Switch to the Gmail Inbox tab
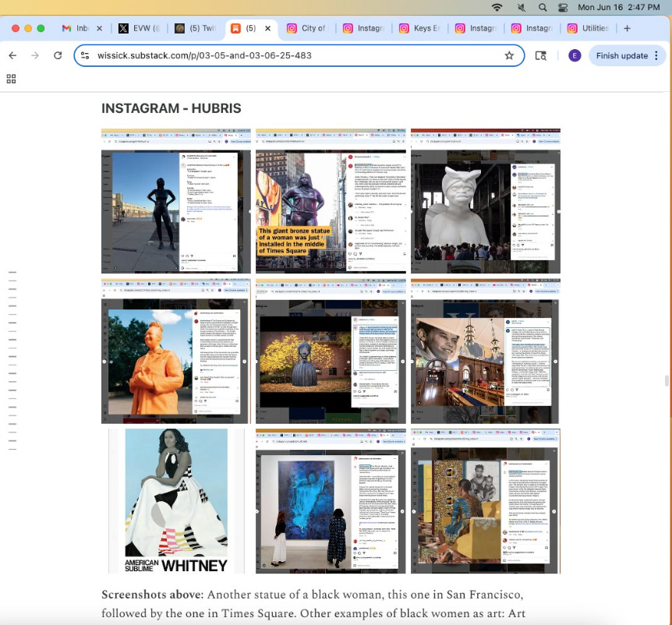Image resolution: width=672 pixels, height=625 pixels. [76, 28]
